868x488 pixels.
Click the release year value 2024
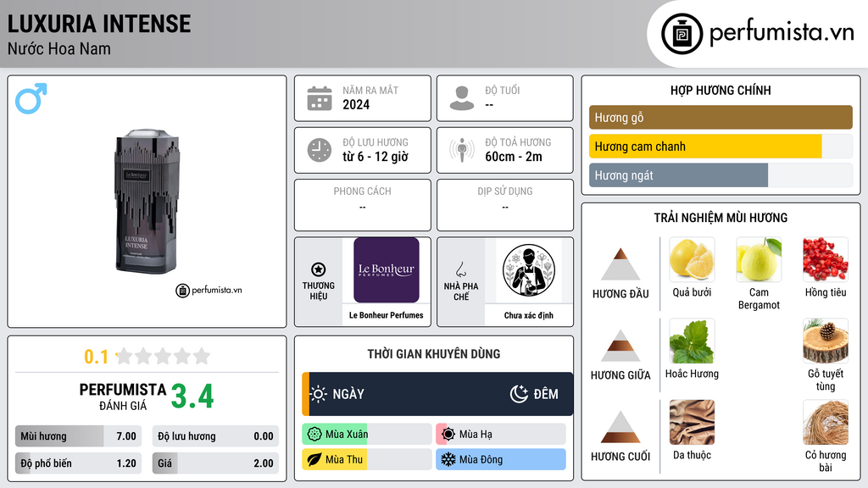coord(356,104)
